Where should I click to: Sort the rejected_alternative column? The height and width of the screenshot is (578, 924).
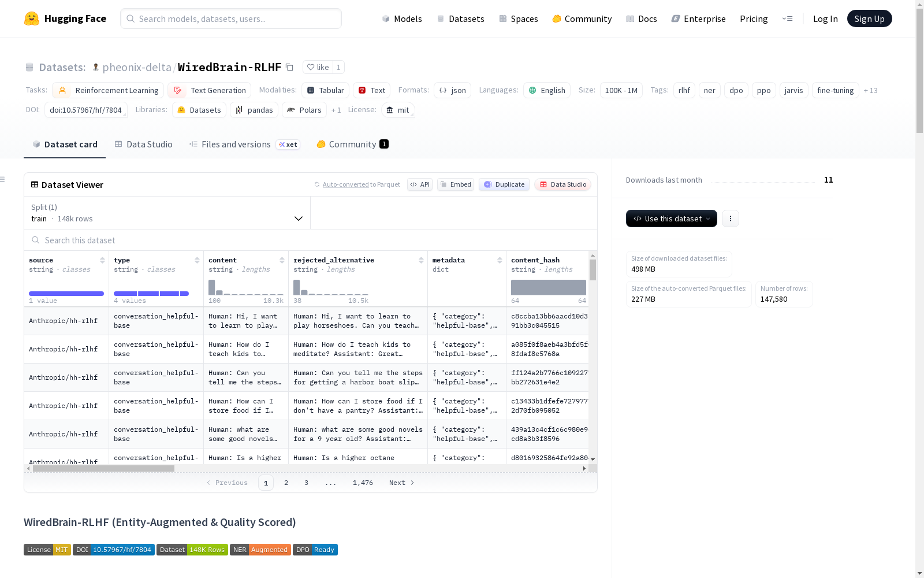[421, 260]
